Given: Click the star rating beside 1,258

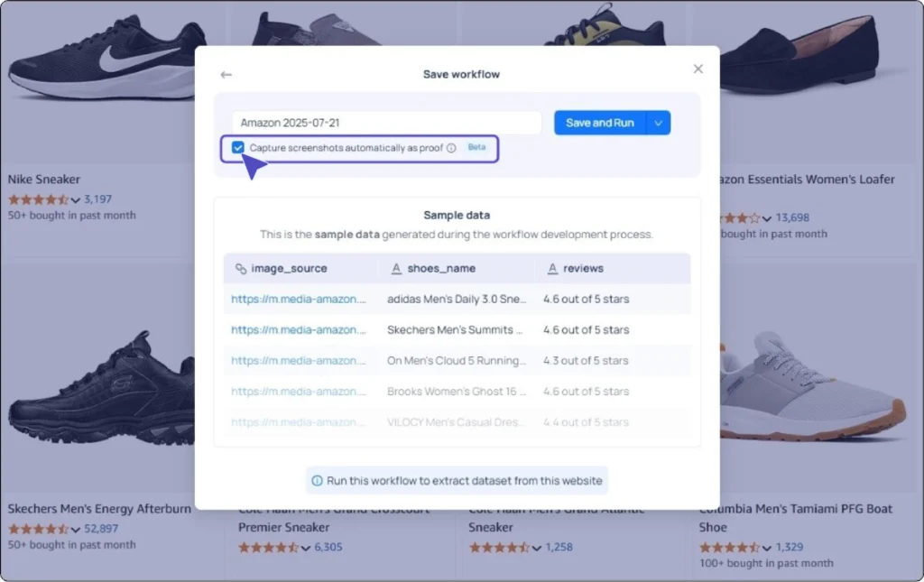Looking at the screenshot, I should coord(500,547).
